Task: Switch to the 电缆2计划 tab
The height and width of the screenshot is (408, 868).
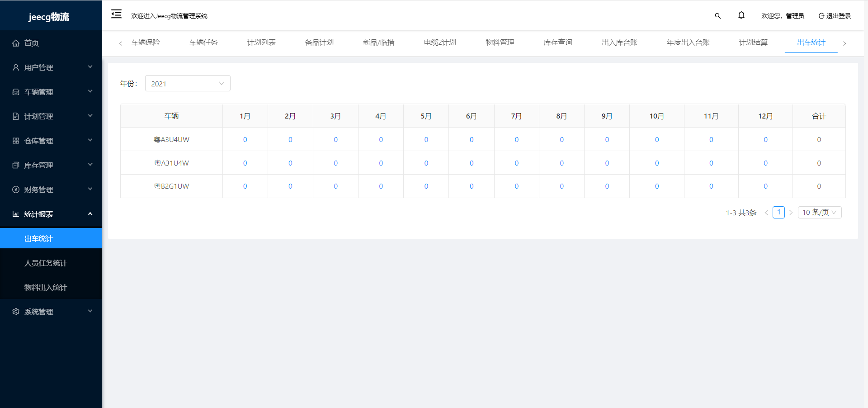Action: tap(440, 43)
